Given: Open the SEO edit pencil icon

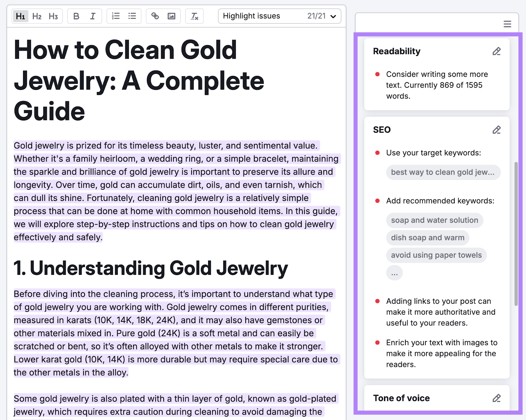Looking at the screenshot, I should tap(496, 130).
